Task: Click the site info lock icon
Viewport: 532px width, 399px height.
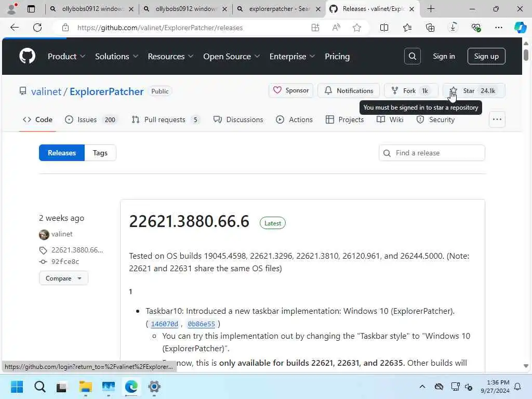Action: [65, 28]
